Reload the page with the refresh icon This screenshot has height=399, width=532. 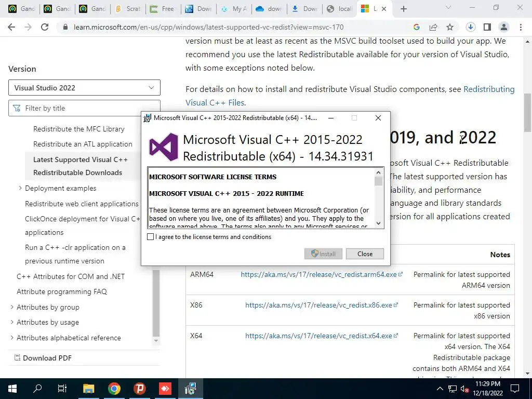coord(45,27)
